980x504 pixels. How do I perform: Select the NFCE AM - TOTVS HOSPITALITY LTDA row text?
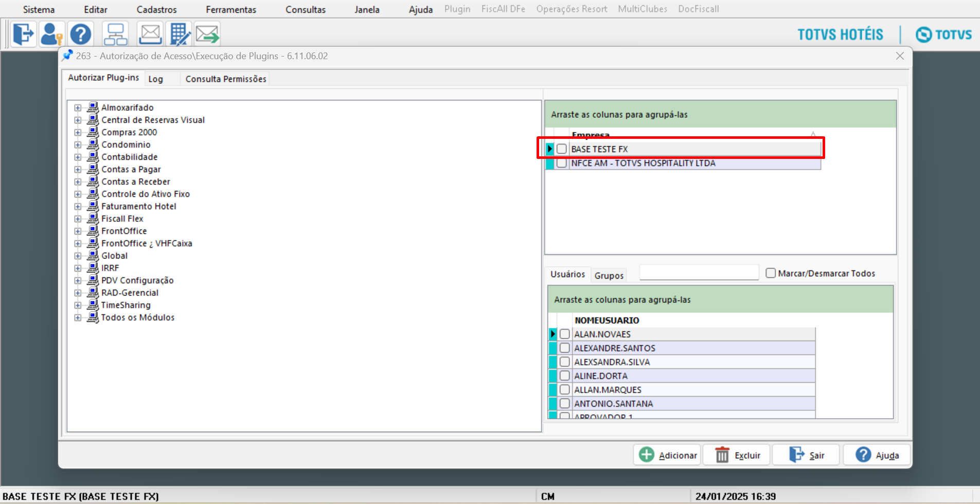tap(643, 163)
